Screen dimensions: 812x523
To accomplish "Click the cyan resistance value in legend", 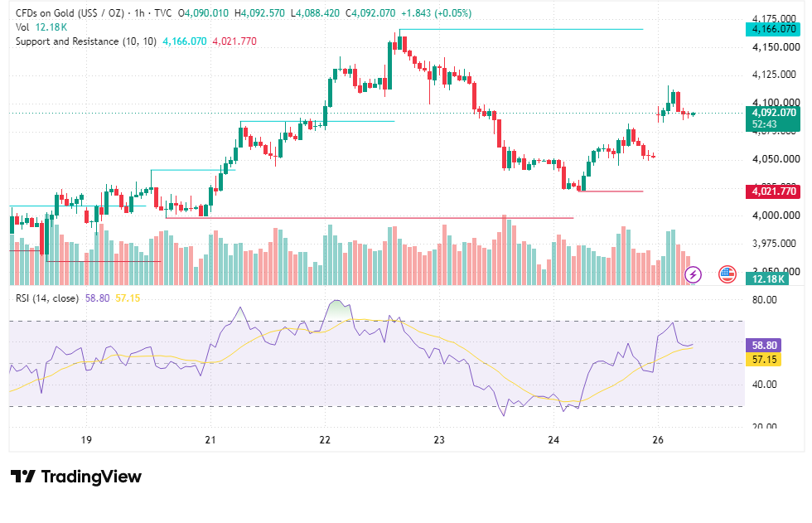I will (x=184, y=41).
